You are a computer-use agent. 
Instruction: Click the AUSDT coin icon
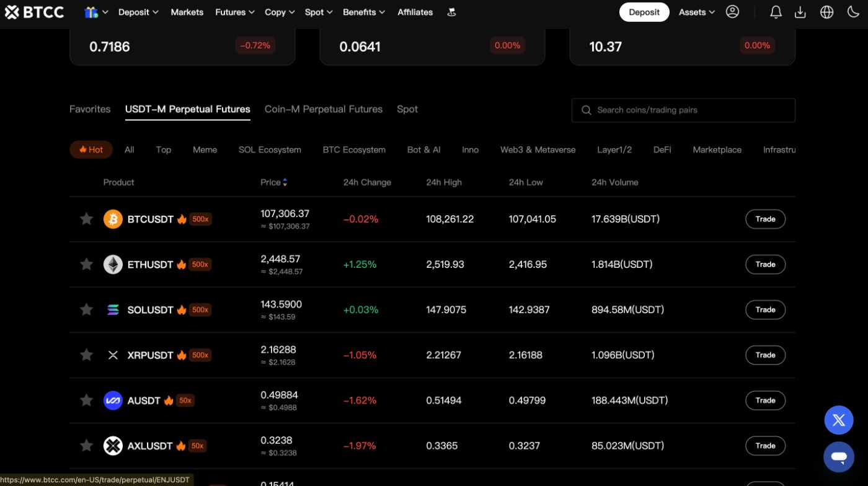tap(113, 400)
